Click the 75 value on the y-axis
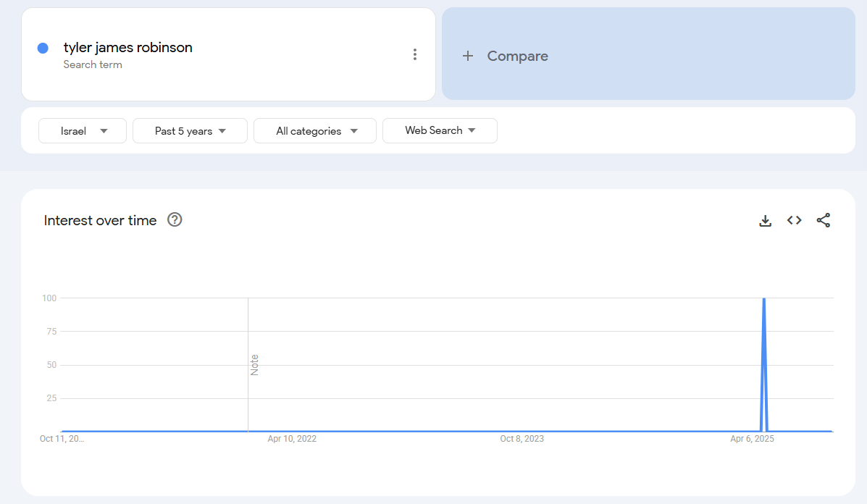867x504 pixels. coord(51,332)
